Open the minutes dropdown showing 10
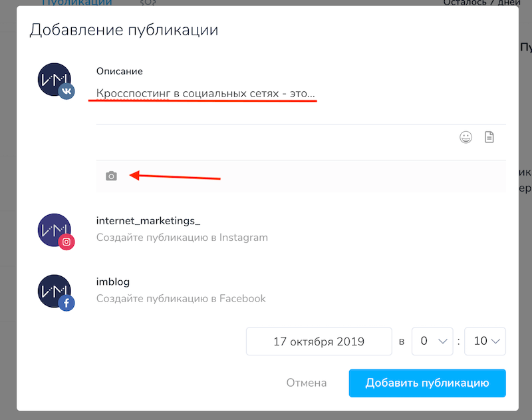Viewport: 532px width, 420px height. [485, 341]
